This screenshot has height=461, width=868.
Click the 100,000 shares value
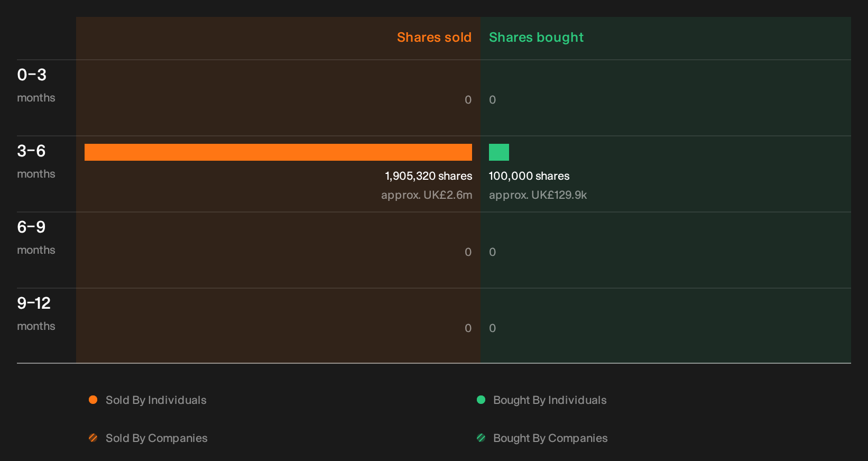coord(529,176)
